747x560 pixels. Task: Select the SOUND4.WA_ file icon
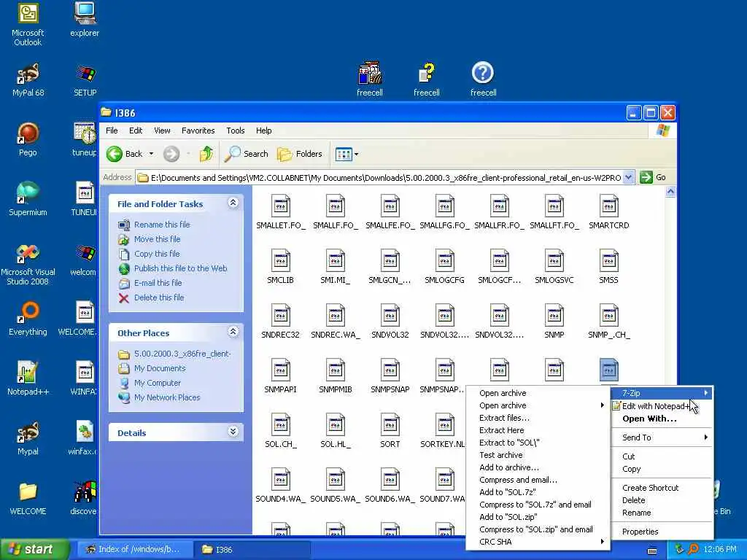(281, 480)
